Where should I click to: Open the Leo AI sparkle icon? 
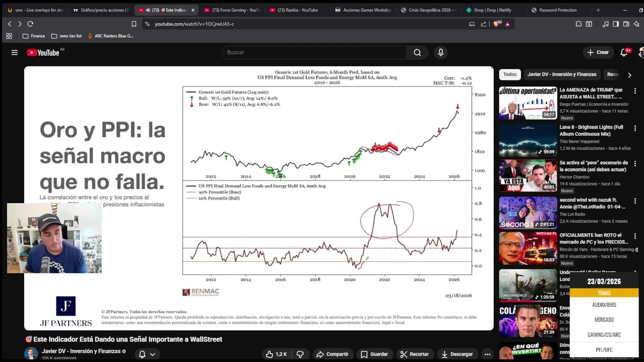coord(636,24)
